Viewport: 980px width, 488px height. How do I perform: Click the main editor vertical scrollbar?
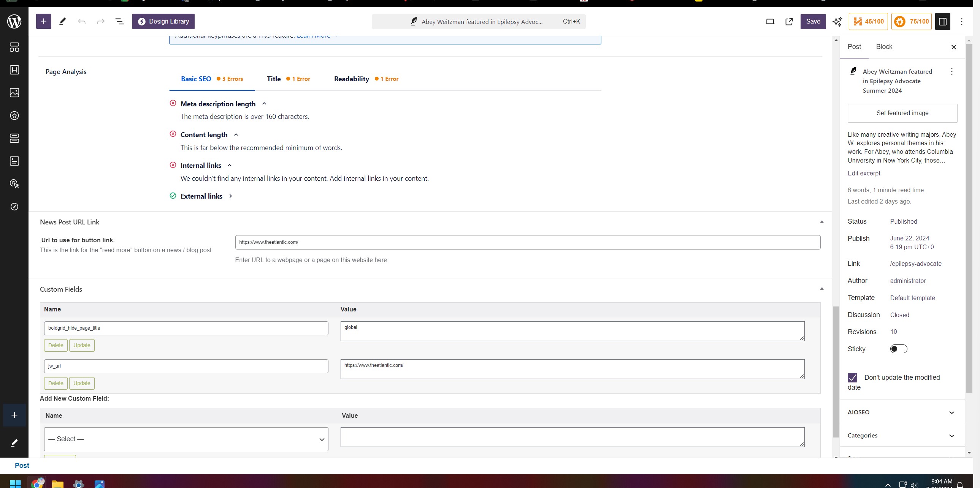(x=836, y=373)
